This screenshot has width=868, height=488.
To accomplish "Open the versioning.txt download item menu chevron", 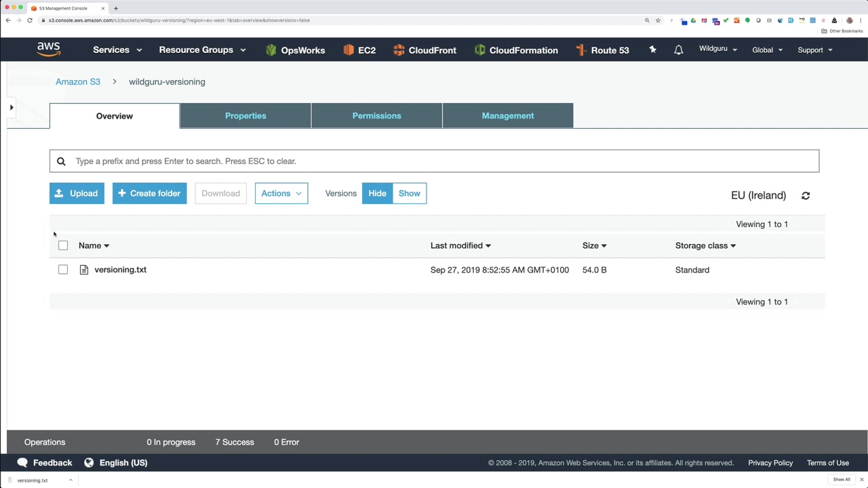I will 71,480.
